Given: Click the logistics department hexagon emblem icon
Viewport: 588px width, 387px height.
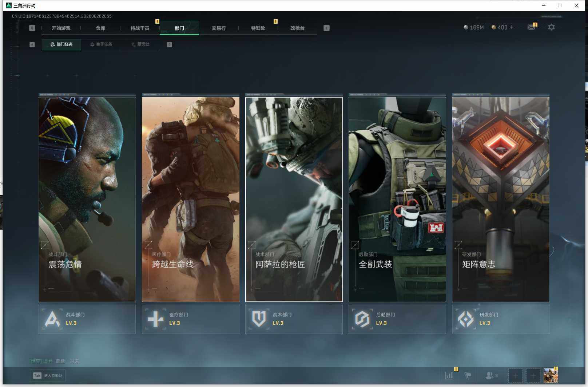Looking at the screenshot, I should click(x=362, y=319).
